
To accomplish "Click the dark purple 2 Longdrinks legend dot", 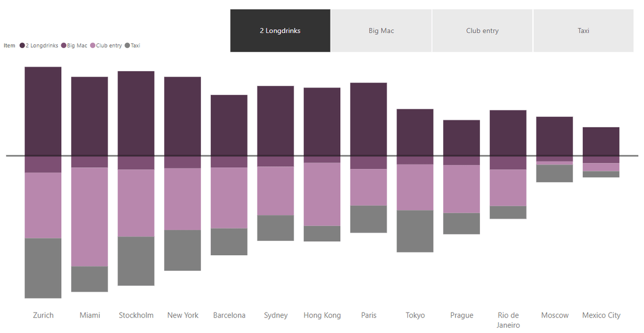I will pos(22,46).
